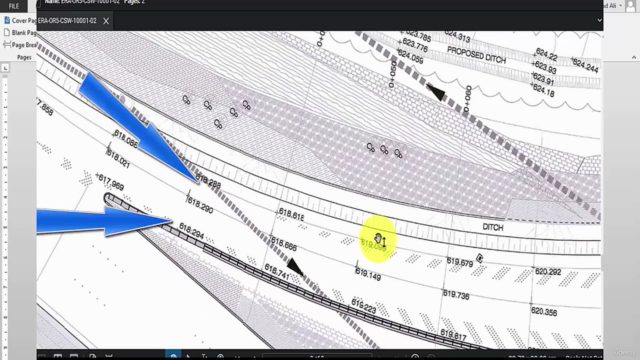Image resolution: width=640 pixels, height=360 pixels.
Task: Click elevation value 624.18
Action: (543, 90)
